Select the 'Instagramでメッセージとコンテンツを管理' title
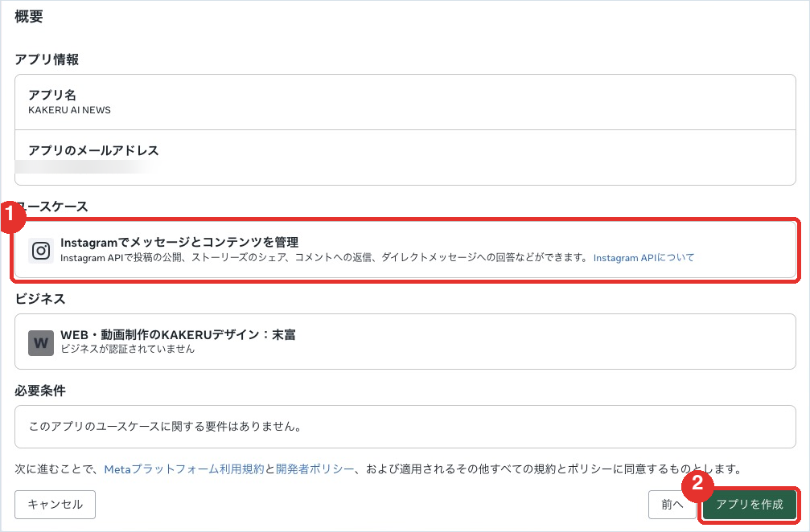This screenshot has height=532, width=810. 179,242
